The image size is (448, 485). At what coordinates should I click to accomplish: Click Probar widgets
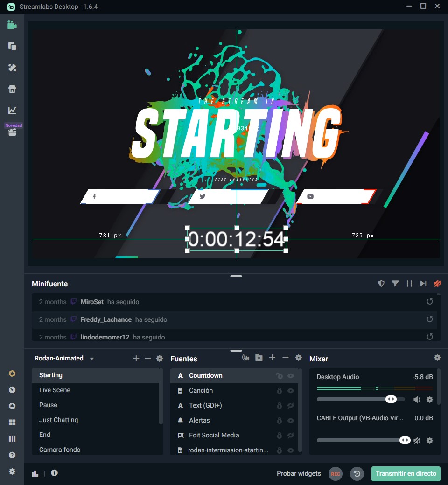click(299, 473)
